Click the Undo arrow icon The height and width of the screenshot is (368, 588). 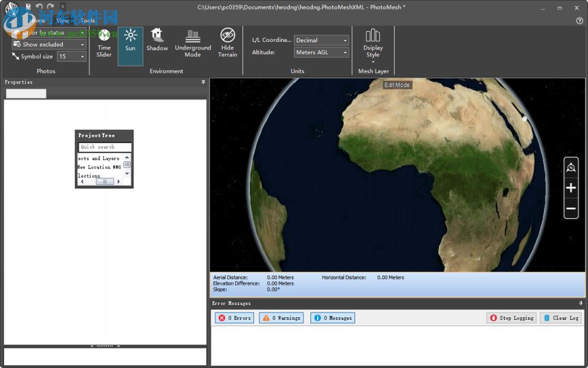click(x=39, y=6)
